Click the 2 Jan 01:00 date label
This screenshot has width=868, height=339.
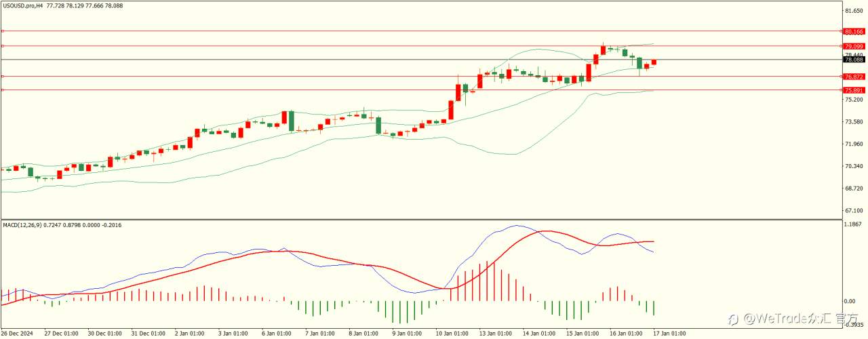click(x=190, y=334)
